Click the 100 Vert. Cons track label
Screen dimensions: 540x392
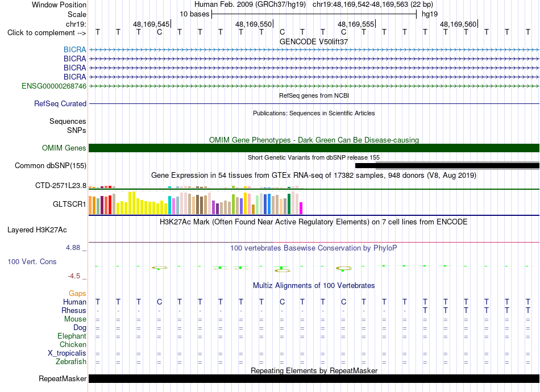(x=32, y=261)
